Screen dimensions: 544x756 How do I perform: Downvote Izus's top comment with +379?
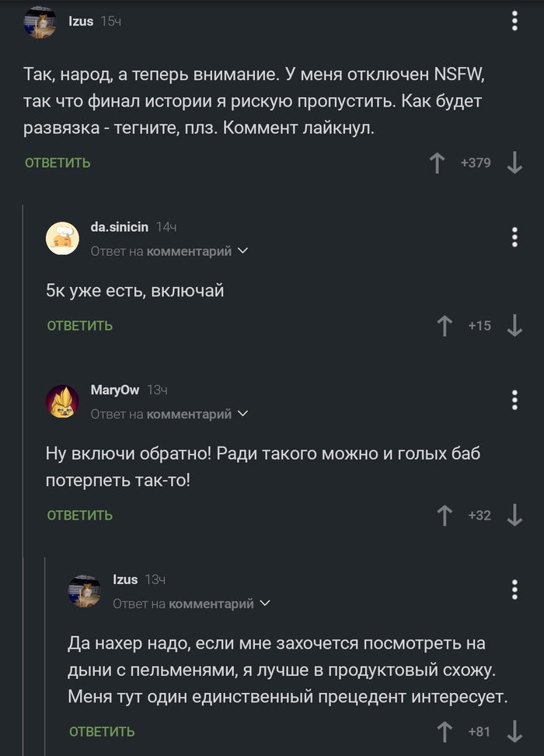click(514, 163)
